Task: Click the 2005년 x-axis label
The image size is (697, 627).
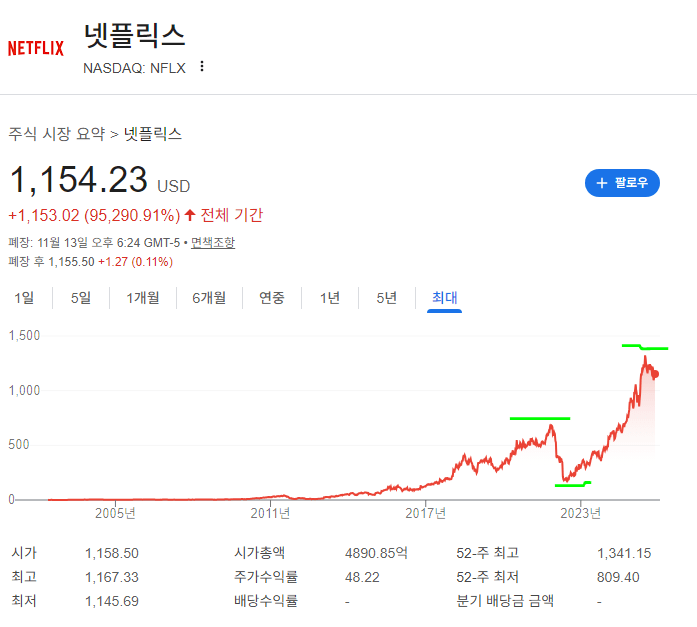Action: (115, 513)
